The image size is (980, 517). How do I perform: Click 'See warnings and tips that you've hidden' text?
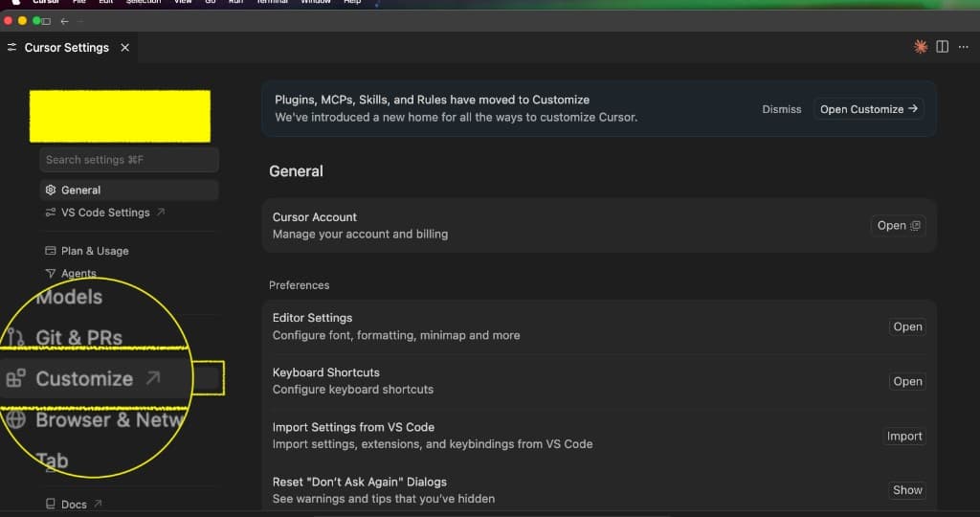(384, 499)
